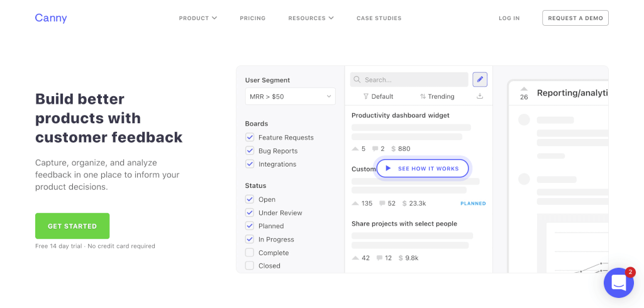The image size is (644, 308).
Task: Click the Canny logo
Action: point(51,18)
